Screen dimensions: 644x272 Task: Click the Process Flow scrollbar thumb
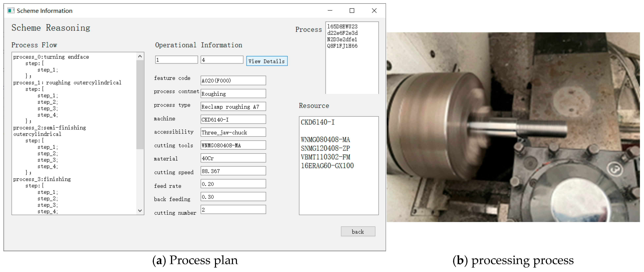tap(140, 105)
